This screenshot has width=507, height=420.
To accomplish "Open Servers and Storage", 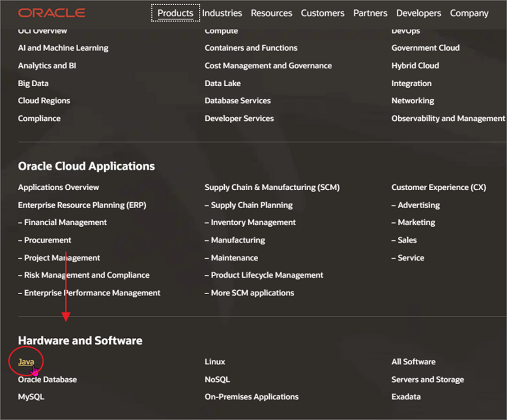I will click(428, 379).
